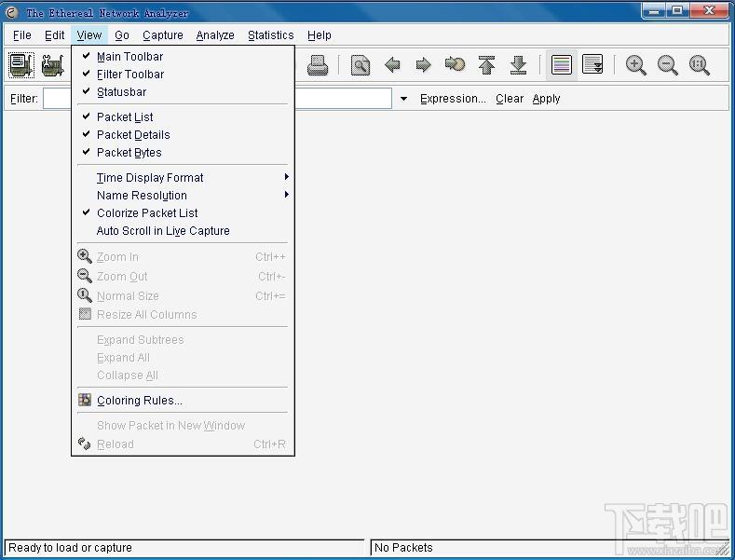The height and width of the screenshot is (560, 735).
Task: Open the Analyze menu
Action: click(x=215, y=35)
